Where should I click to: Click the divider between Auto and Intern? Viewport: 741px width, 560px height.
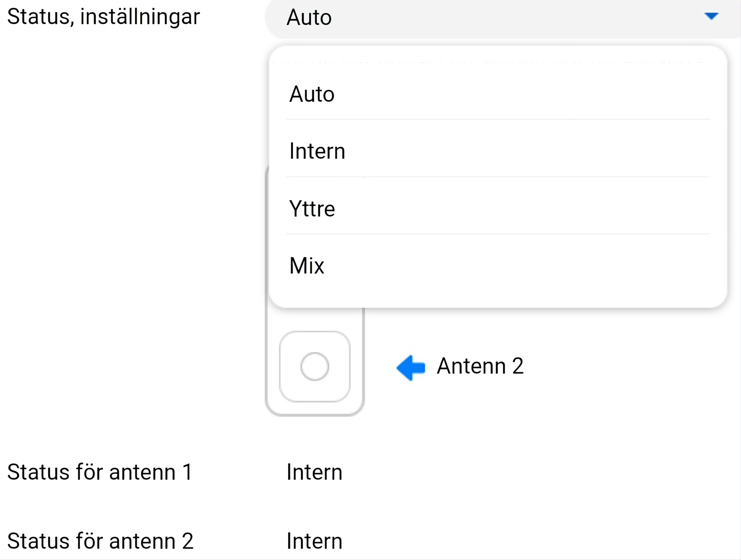(498, 119)
